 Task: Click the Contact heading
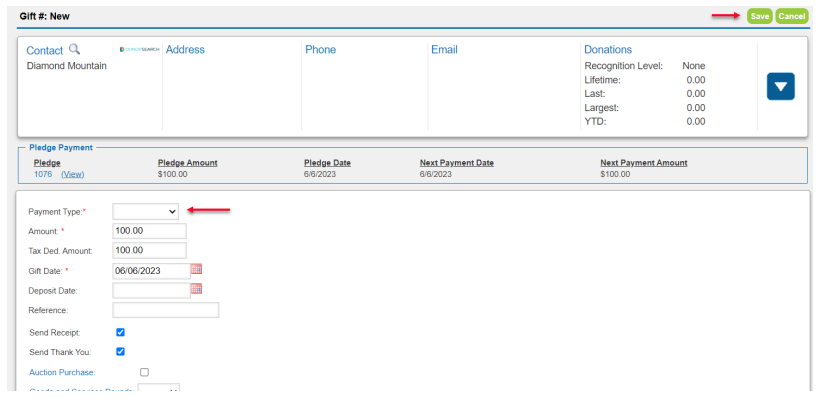click(45, 50)
